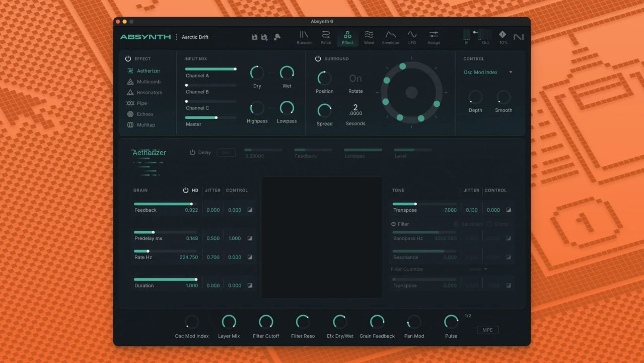Click the Control Depth knob
The height and width of the screenshot is (363, 644).
click(475, 97)
